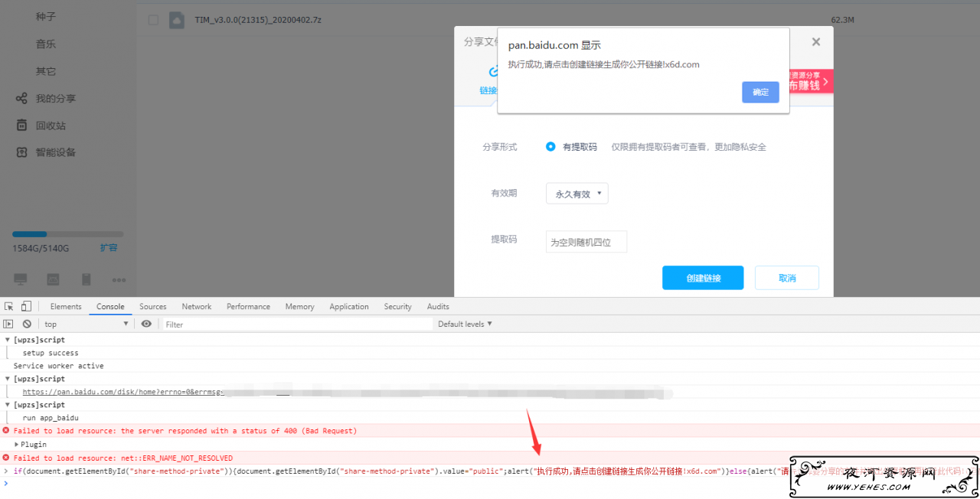
Task: Collapse the [wpzs]script run app_baidu group
Action: coord(8,405)
